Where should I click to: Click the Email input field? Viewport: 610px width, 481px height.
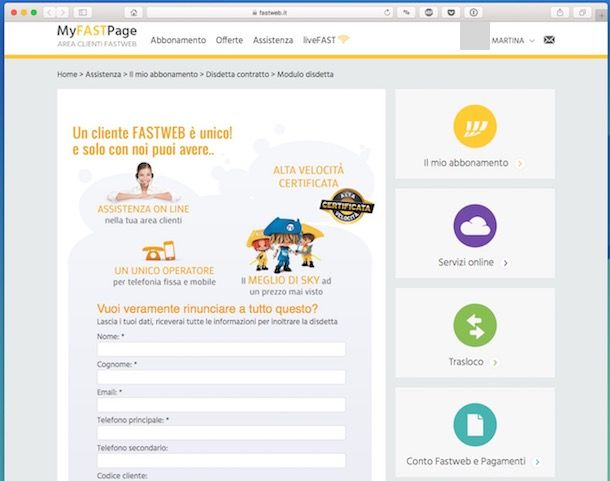tap(221, 405)
